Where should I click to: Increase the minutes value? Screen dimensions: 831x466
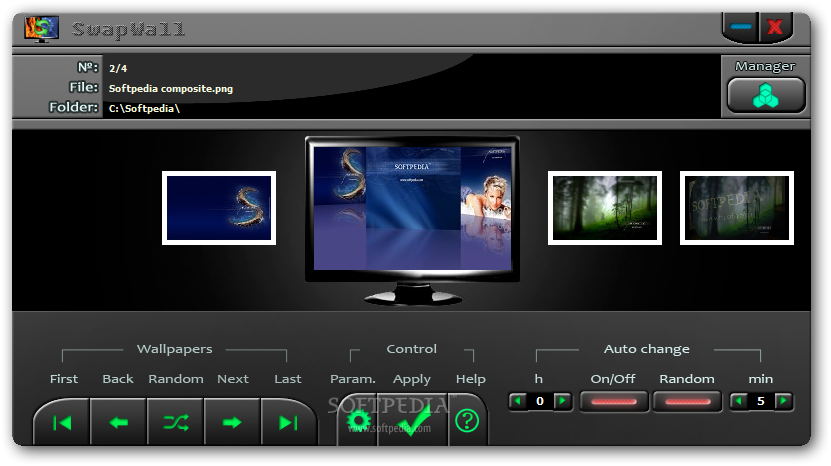[x=783, y=401]
